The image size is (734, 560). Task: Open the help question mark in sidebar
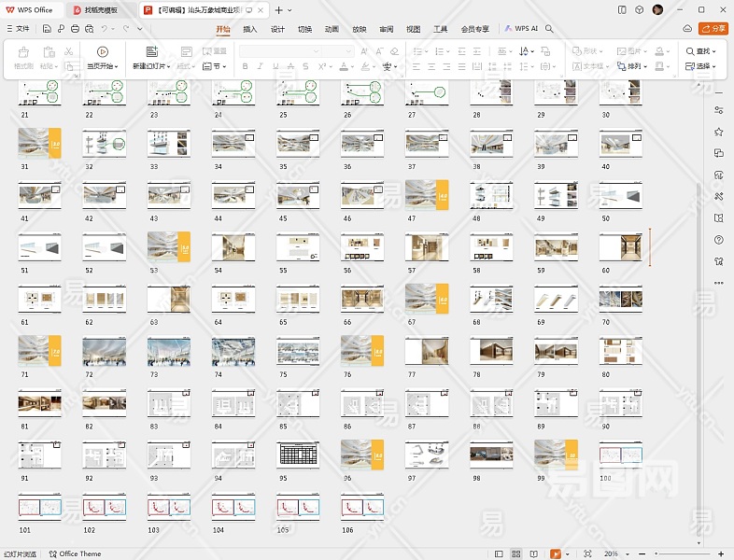[718, 240]
